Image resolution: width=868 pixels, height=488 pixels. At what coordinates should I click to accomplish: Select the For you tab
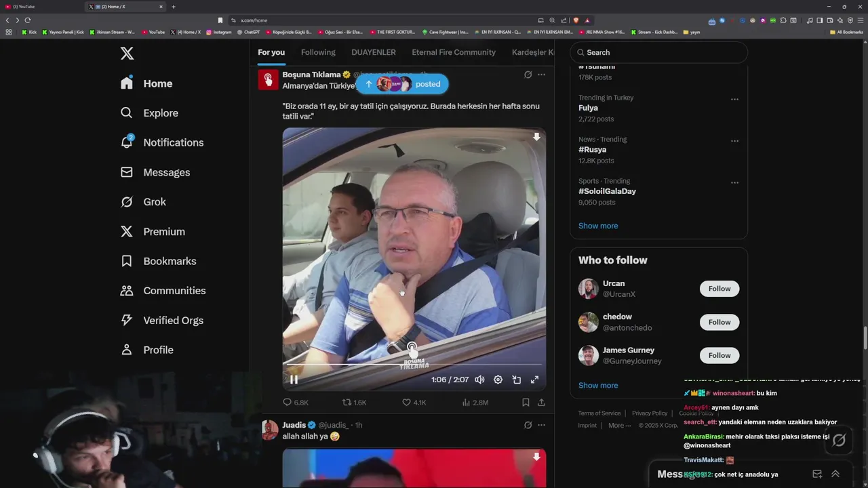pyautogui.click(x=271, y=52)
